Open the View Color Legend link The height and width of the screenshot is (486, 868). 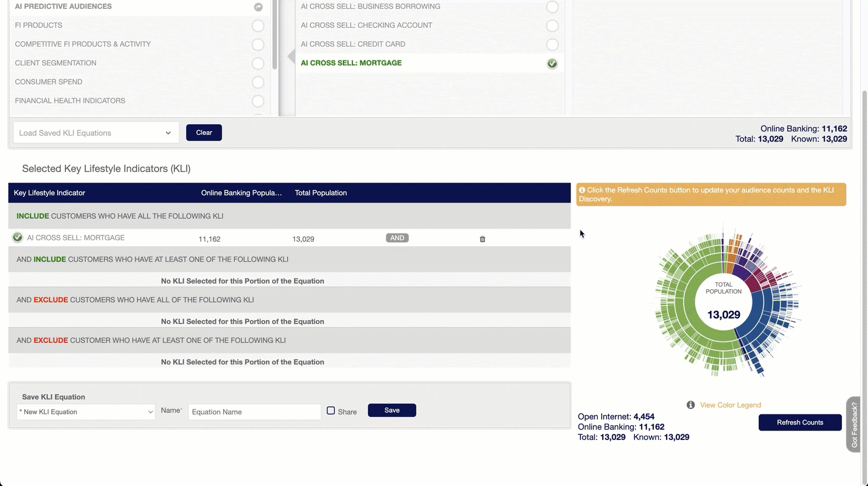(x=730, y=405)
